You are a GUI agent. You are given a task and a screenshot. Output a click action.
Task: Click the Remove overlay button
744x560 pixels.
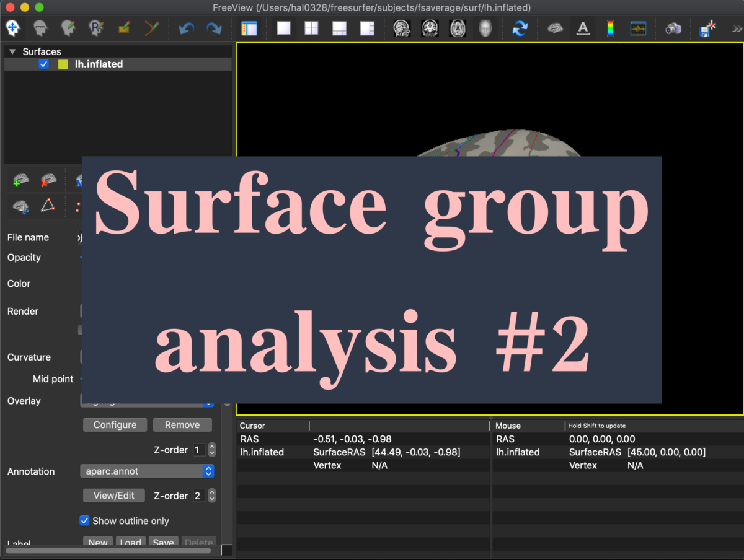(x=182, y=425)
